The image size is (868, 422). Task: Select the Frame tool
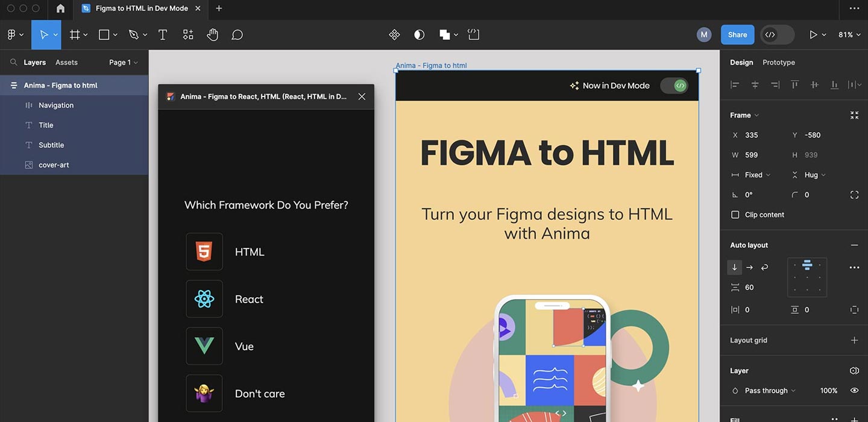(x=74, y=34)
